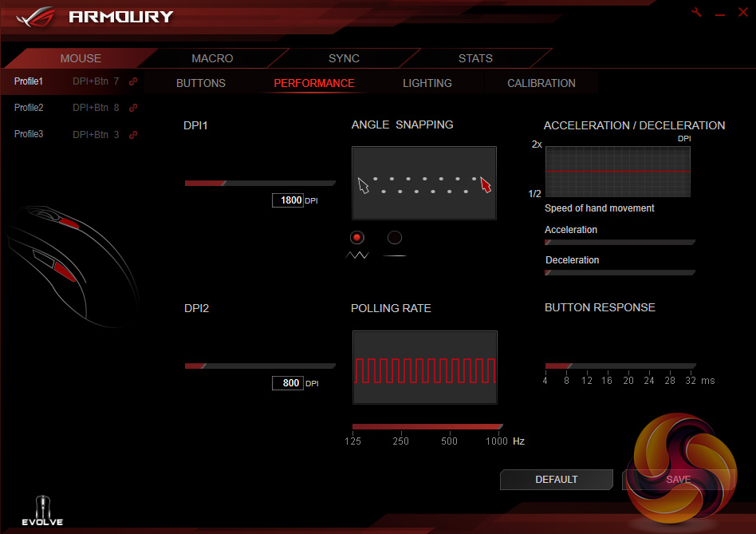Select the PERFORMANCE sub-tab
The width and height of the screenshot is (756, 534).
point(314,83)
